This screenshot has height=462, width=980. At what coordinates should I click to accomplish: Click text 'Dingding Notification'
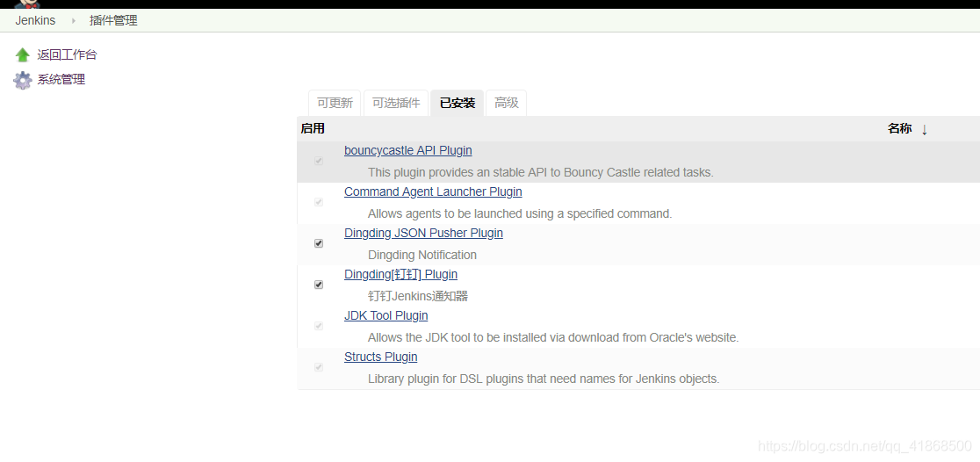[422, 255]
